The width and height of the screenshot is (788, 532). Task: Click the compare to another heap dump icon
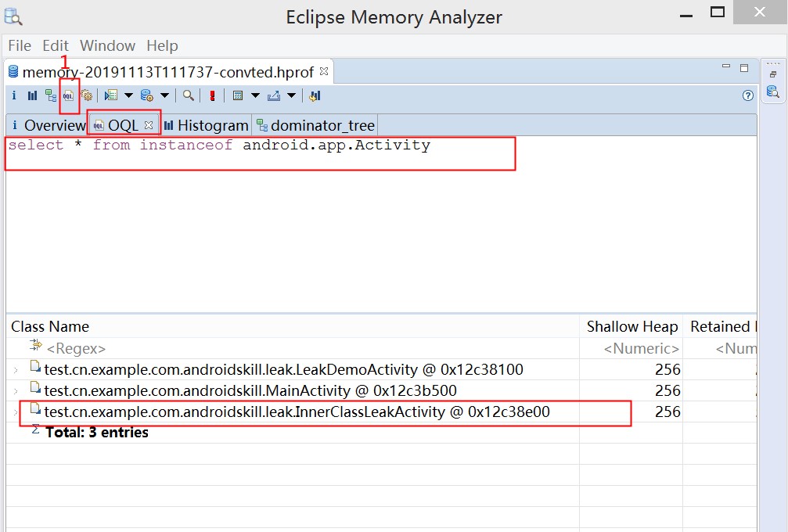click(x=315, y=95)
